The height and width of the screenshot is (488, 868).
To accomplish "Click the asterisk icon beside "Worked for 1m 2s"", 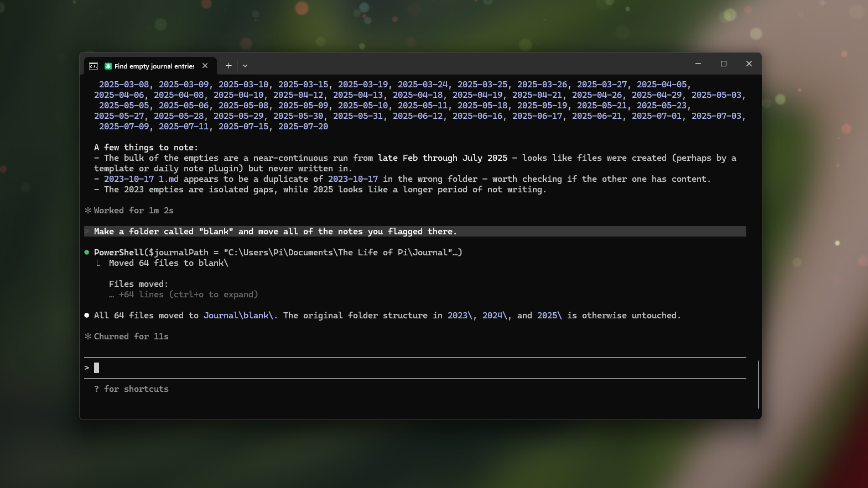I will click(87, 211).
